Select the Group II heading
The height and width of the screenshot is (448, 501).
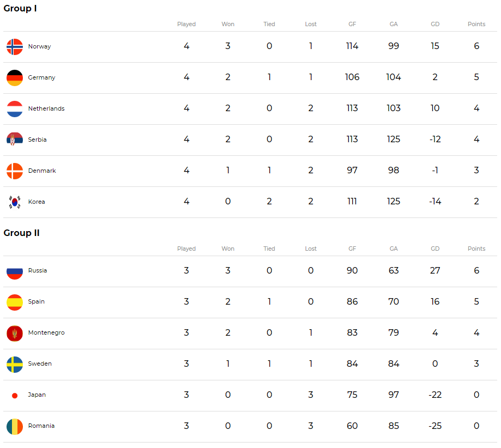click(x=21, y=233)
